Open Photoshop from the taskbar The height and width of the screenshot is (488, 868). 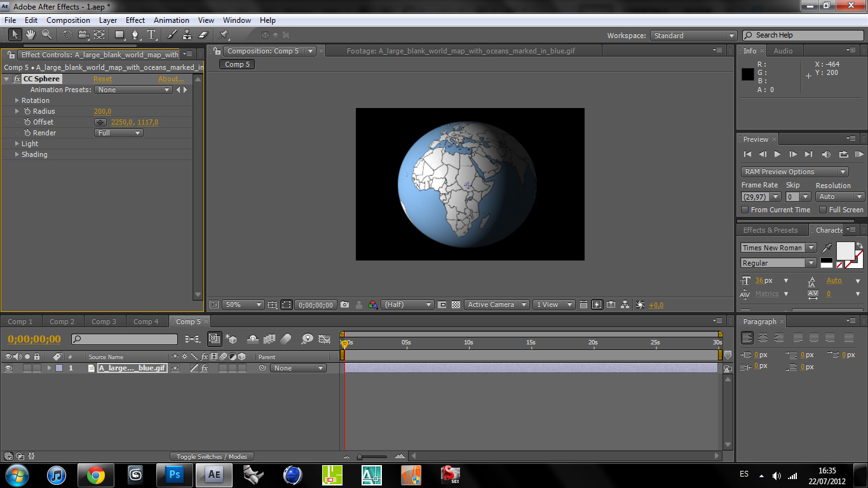click(175, 474)
